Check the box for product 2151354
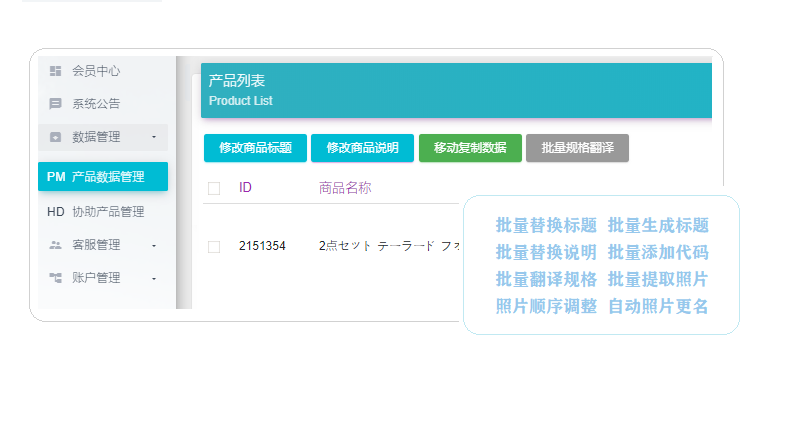Viewport: 788px width, 424px height. (x=214, y=246)
